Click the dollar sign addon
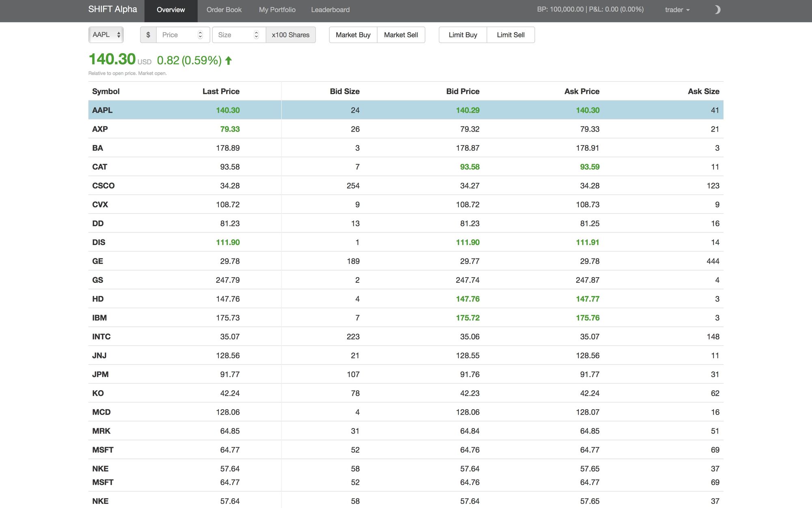 click(148, 35)
